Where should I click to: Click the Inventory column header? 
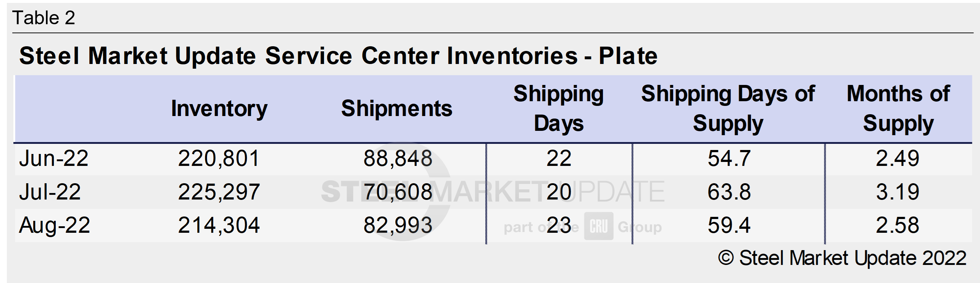(219, 109)
